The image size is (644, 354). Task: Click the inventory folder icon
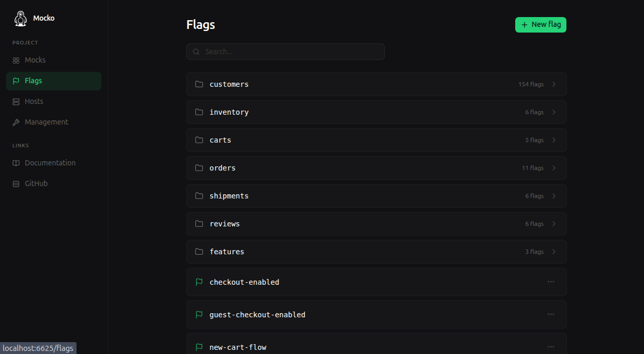[199, 112]
